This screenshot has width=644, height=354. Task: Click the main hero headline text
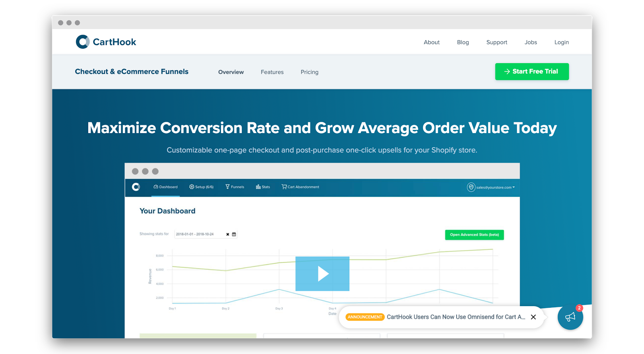pyautogui.click(x=322, y=128)
